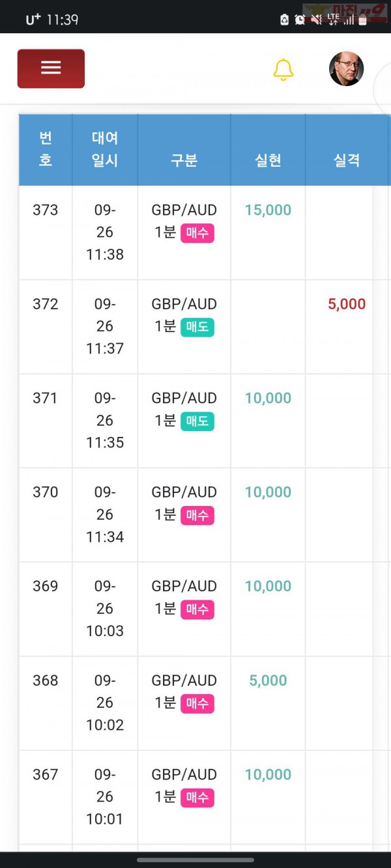Select the 대여일시 column header
This screenshot has height=868, width=391.
(x=105, y=150)
